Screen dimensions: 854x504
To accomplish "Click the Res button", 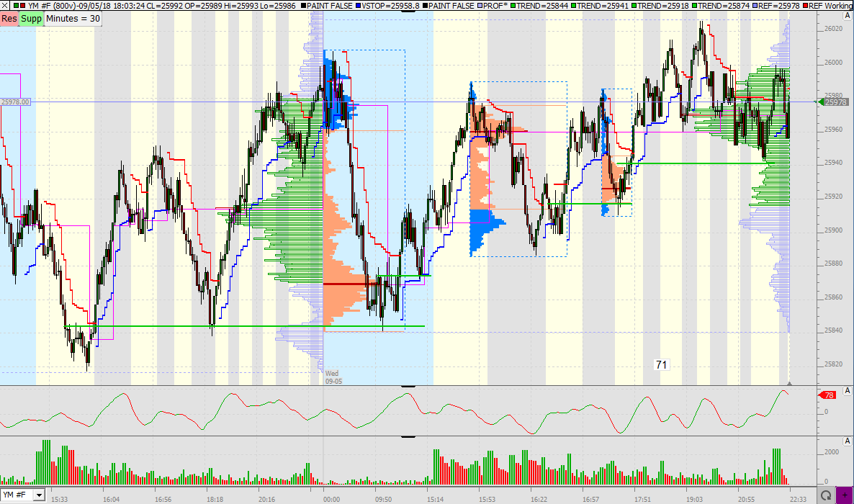I will [x=8, y=19].
